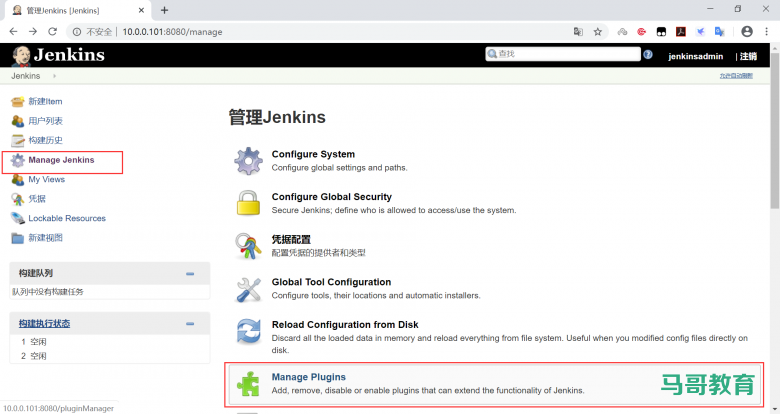Click the My Views user icon
780x414 pixels.
coord(17,180)
